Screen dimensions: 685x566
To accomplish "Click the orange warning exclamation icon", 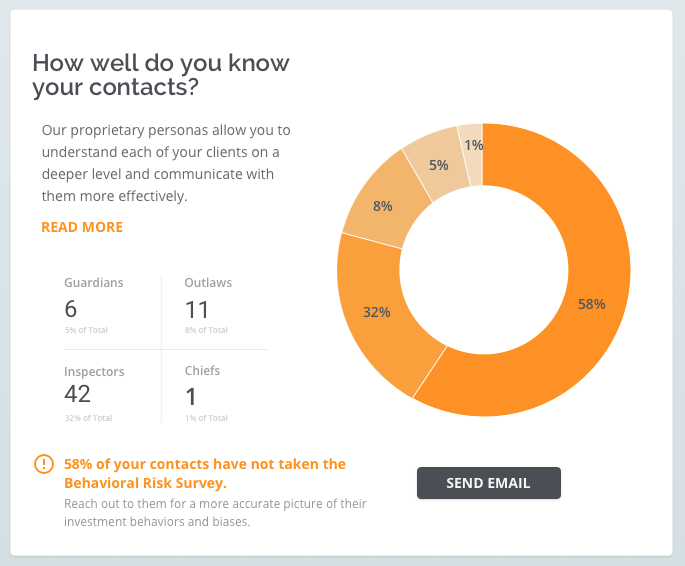I will (44, 464).
